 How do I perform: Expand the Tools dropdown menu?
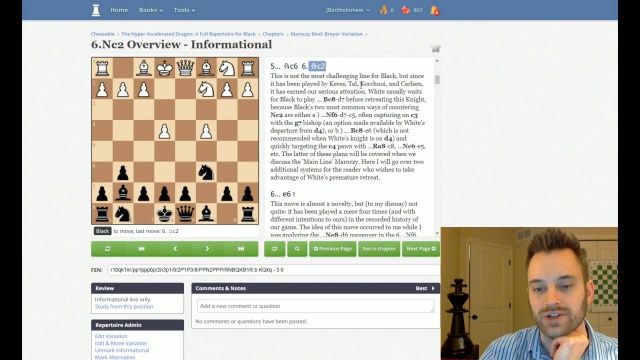(x=184, y=10)
